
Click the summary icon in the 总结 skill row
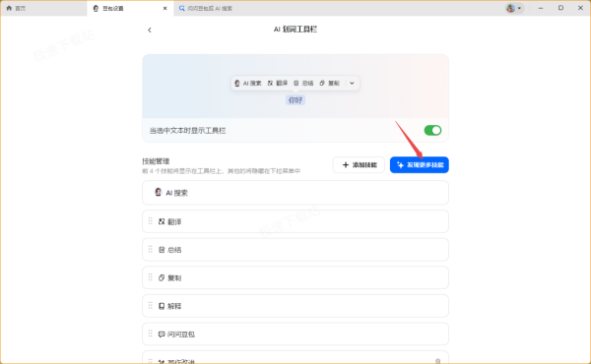click(162, 250)
